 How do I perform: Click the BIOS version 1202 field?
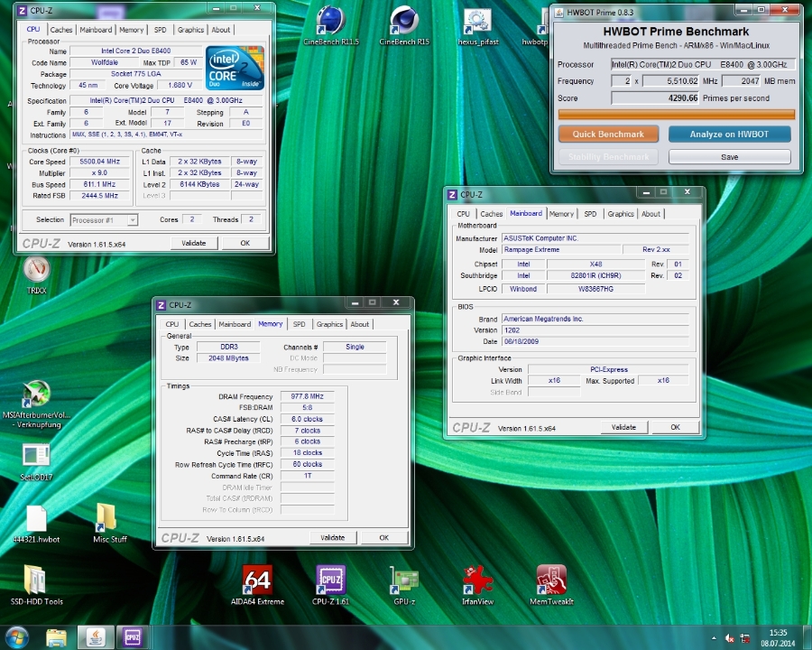coord(595,330)
